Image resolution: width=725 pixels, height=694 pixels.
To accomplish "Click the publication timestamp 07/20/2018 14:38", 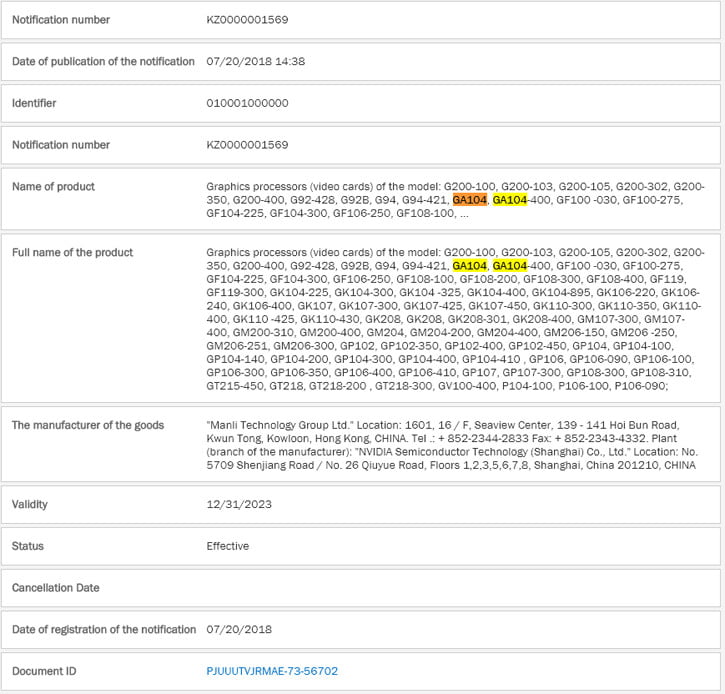I will pos(255,61).
